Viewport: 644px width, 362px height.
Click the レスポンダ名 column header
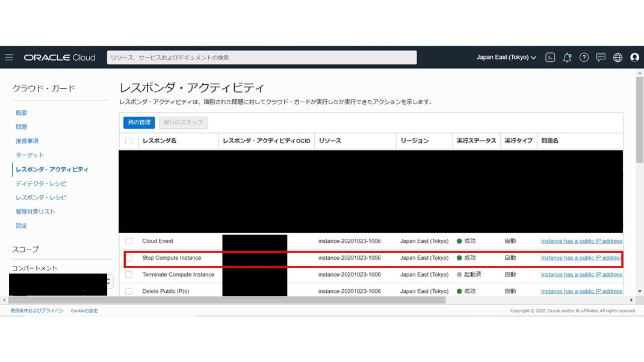coord(159,141)
